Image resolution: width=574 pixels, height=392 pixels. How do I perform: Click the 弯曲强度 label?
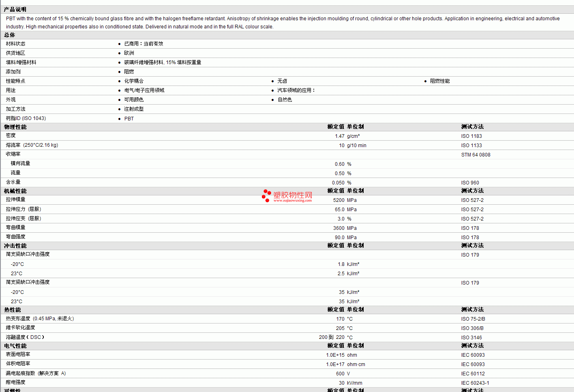[15, 237]
